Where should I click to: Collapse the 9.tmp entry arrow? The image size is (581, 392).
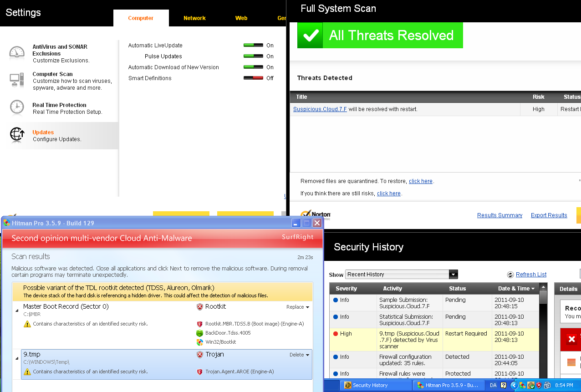coord(17,358)
